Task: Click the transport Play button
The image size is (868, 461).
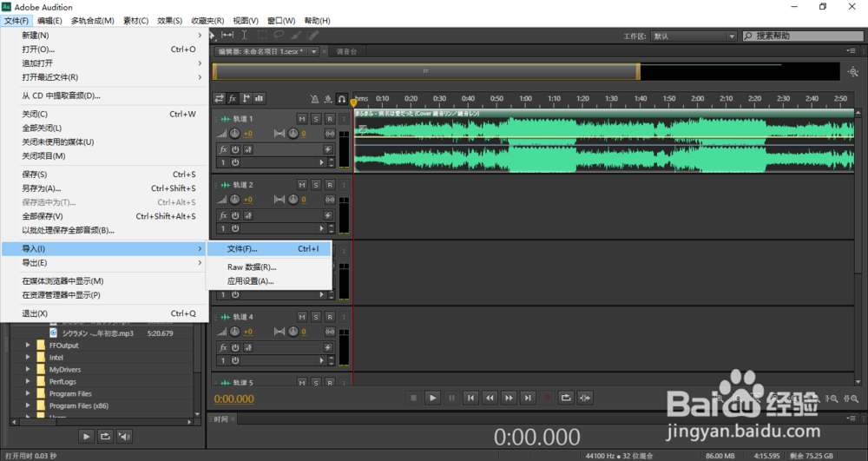Action: [x=433, y=398]
